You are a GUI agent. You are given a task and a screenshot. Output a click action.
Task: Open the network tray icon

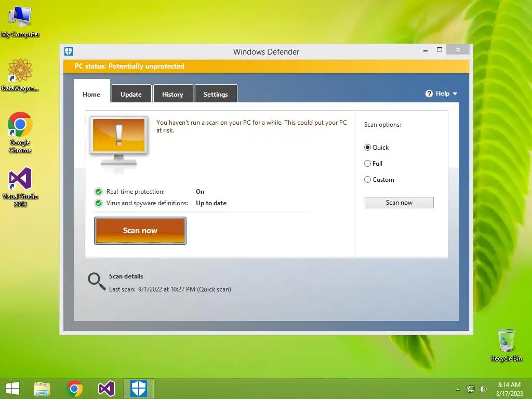pyautogui.click(x=471, y=389)
